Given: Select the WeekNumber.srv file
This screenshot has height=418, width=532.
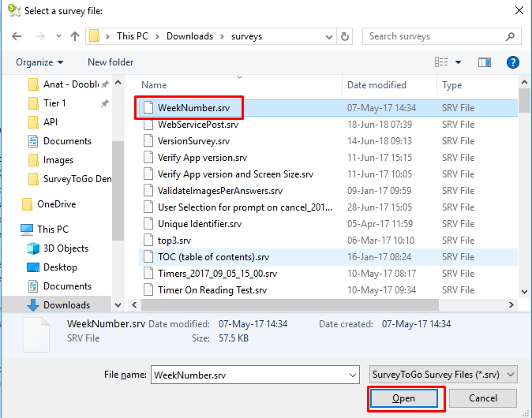Looking at the screenshot, I should click(x=328, y=108).
